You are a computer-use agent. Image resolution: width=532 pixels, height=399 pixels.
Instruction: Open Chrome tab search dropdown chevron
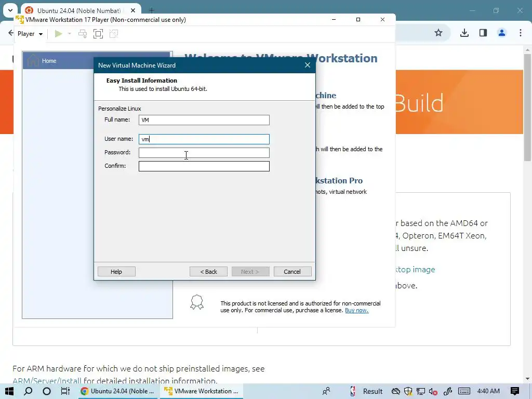coord(10,10)
